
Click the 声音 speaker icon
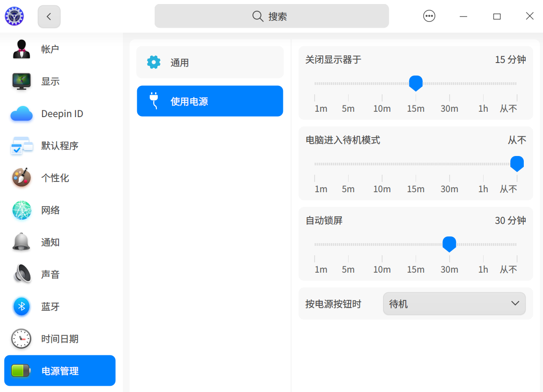(21, 274)
